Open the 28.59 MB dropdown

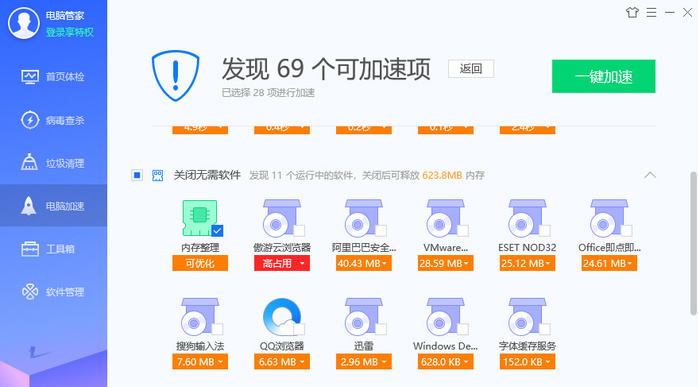click(446, 263)
